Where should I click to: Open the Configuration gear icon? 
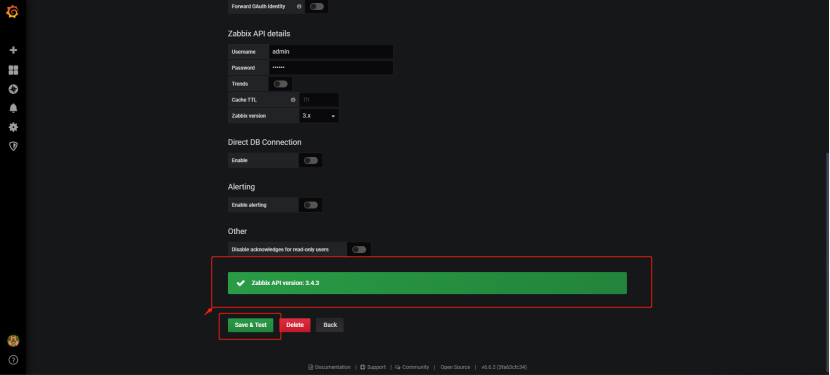click(x=13, y=127)
